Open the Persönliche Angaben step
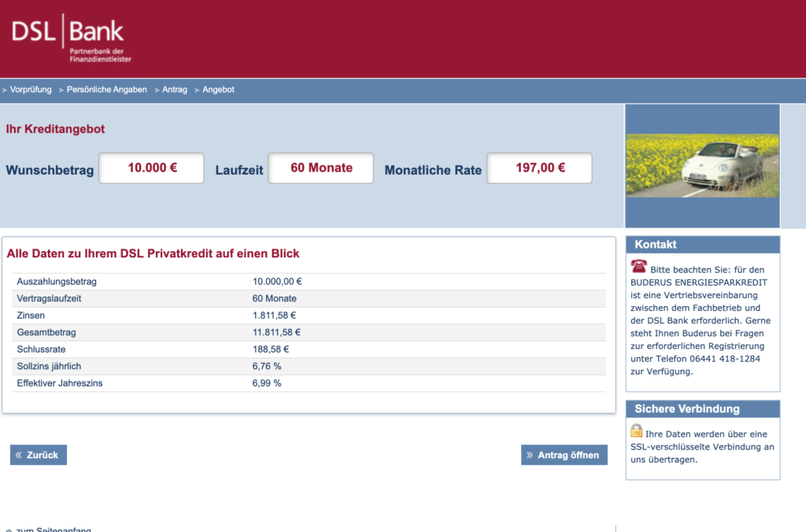806x532 pixels. (106, 90)
